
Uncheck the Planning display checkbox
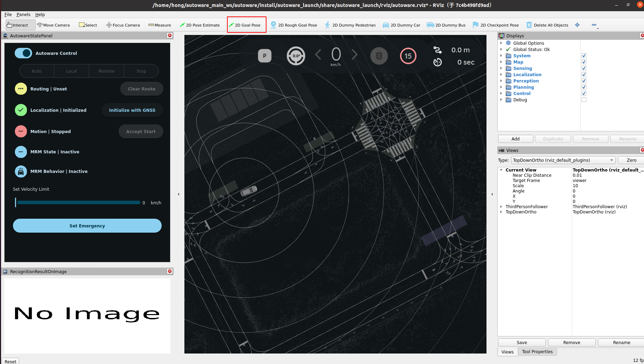[584, 87]
